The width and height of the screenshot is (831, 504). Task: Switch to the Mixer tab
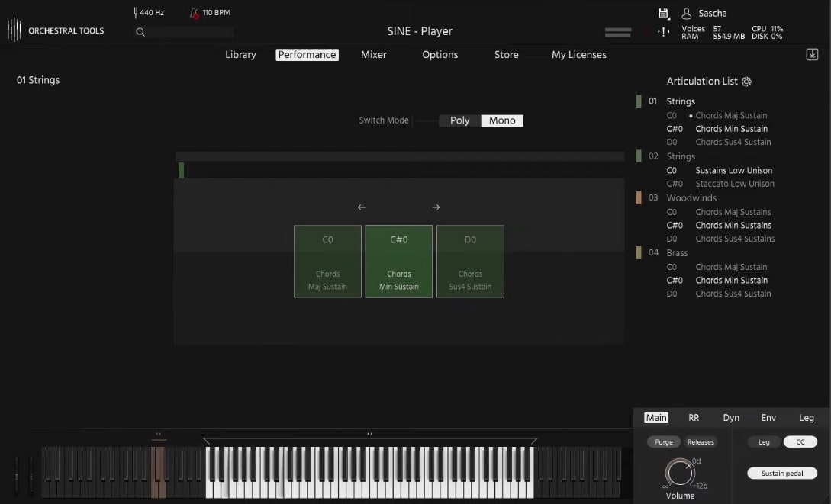(373, 54)
